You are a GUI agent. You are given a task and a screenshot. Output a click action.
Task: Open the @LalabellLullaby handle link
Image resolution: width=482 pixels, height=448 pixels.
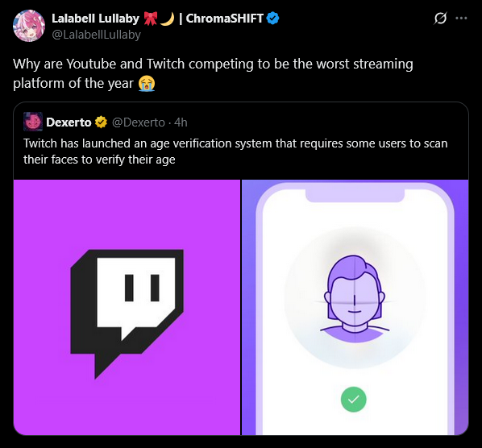click(96, 35)
